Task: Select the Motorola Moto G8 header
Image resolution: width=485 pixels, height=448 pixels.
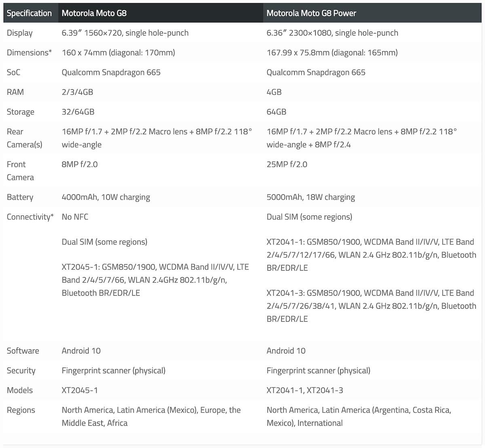Action: tap(94, 13)
